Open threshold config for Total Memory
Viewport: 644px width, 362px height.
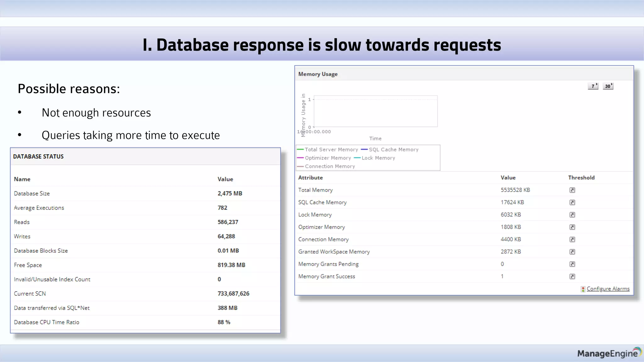pos(572,190)
